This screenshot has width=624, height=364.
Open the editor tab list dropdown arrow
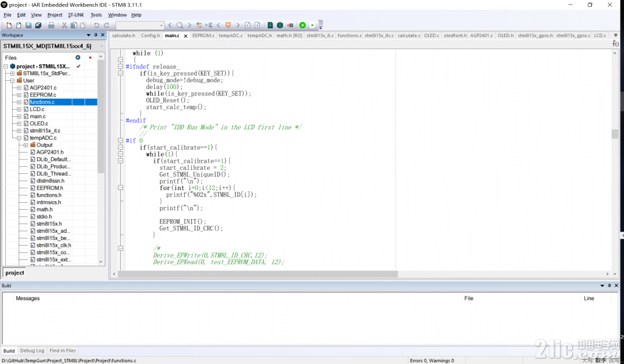click(x=615, y=35)
